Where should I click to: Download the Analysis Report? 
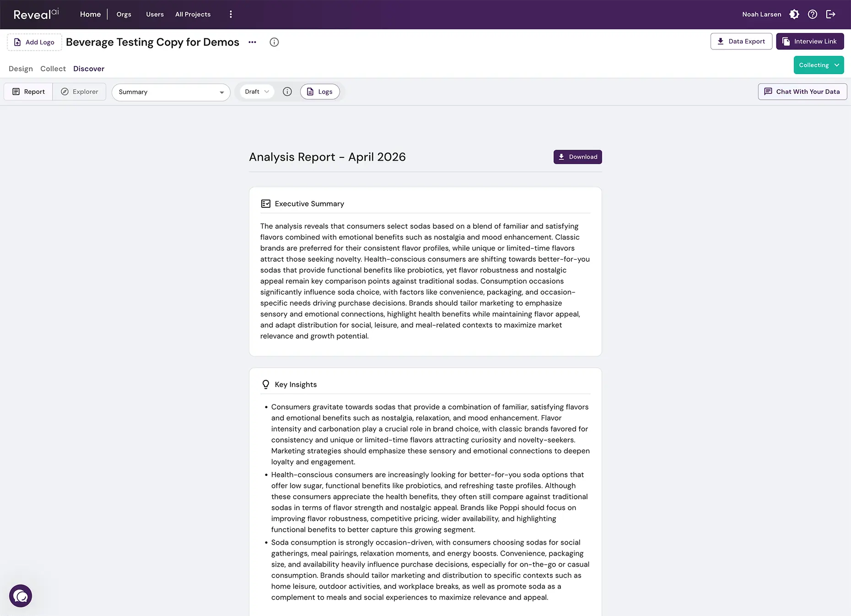(x=577, y=157)
